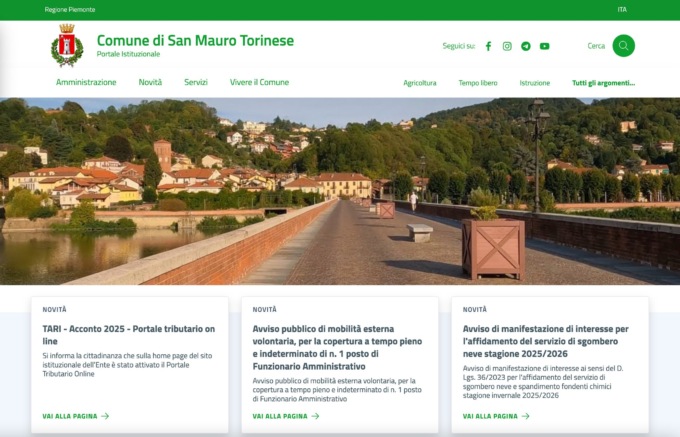Click the Cerca label
The image size is (680, 437).
click(x=596, y=46)
